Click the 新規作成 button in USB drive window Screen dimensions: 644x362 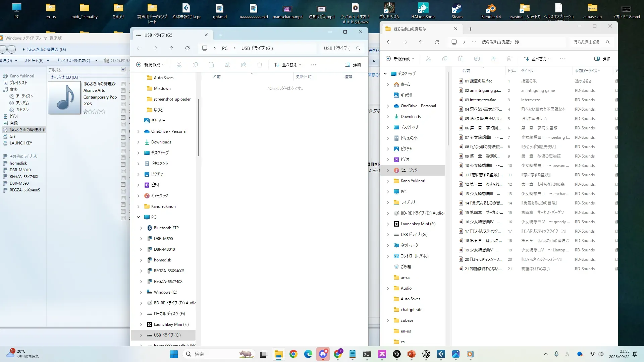150,65
